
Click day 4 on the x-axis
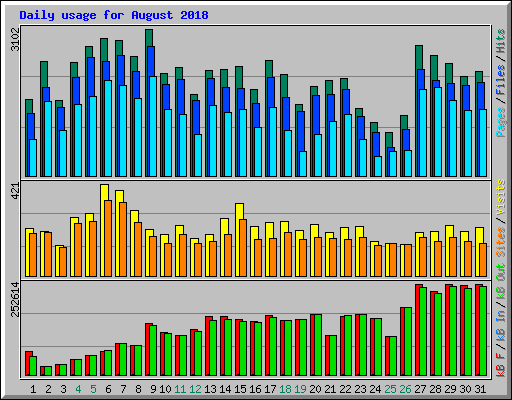pyautogui.click(x=78, y=389)
